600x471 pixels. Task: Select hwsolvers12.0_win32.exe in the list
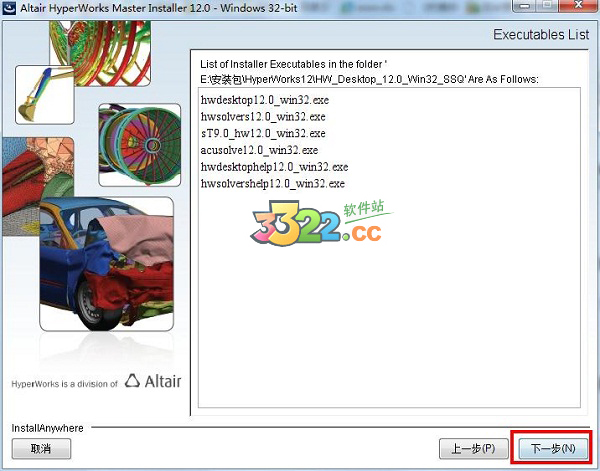coord(263,117)
